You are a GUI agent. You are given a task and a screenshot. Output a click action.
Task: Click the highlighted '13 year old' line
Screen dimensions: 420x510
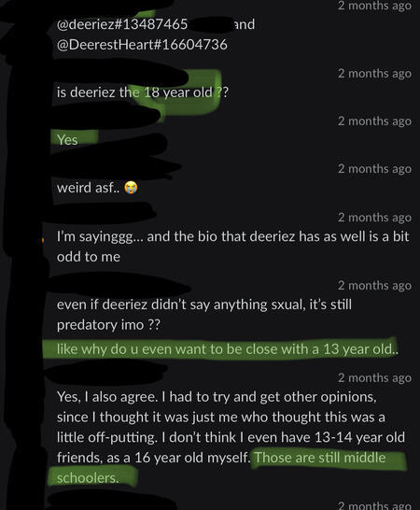click(x=227, y=349)
